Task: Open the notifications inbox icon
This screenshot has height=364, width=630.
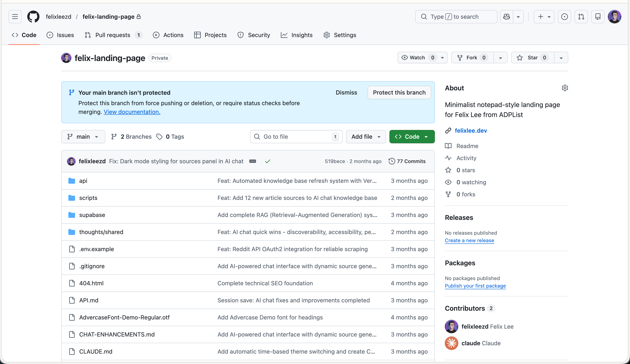Action: [598, 17]
